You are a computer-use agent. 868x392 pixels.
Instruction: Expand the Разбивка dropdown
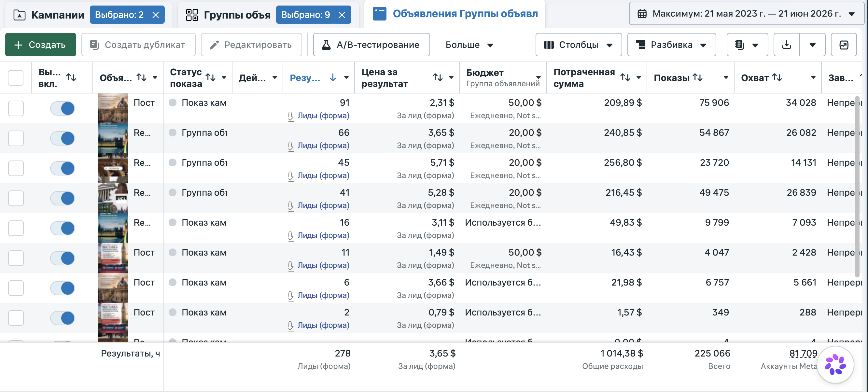[x=671, y=45]
